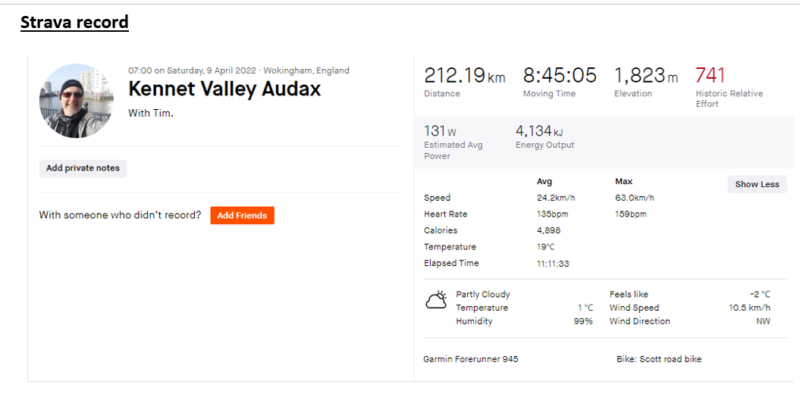Image resolution: width=800 pixels, height=394 pixels.
Task: Click the Wokingham, England location text
Action: coord(306,70)
